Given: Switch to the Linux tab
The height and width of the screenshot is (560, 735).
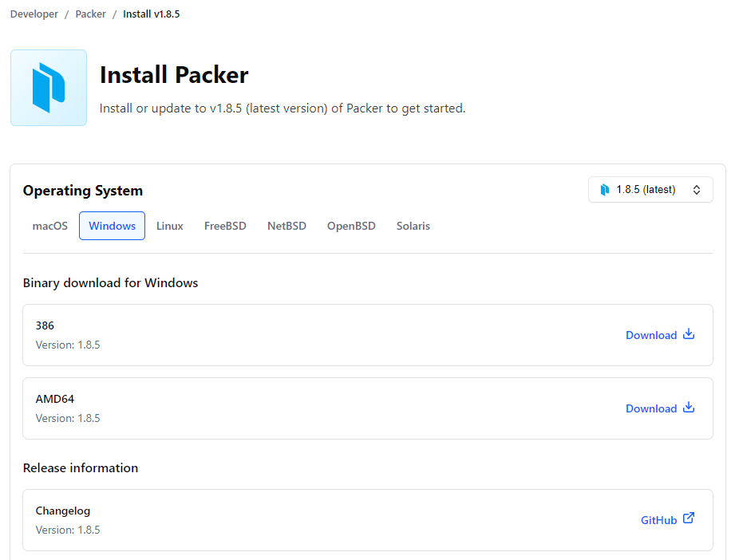Looking at the screenshot, I should 170,226.
